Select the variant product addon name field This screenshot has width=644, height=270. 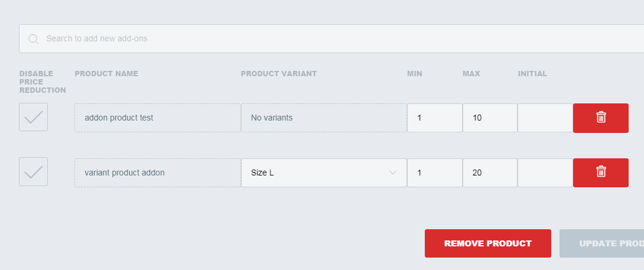pyautogui.click(x=158, y=173)
